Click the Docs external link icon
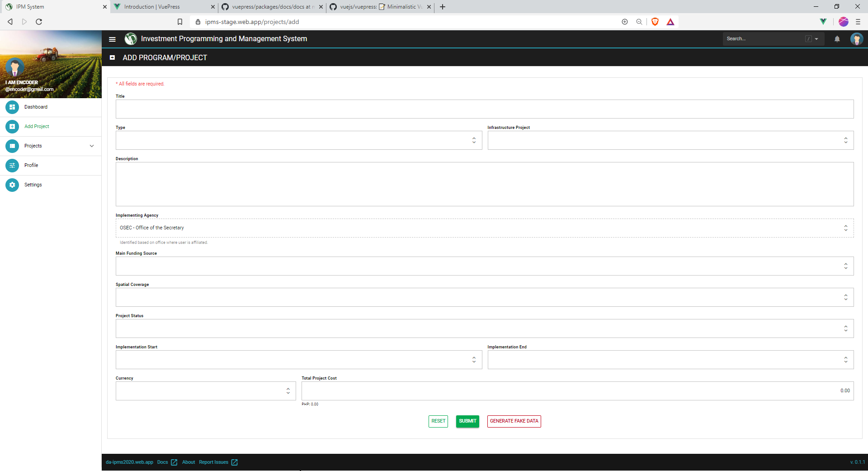Viewport: 868px width, 471px height. 174,462
